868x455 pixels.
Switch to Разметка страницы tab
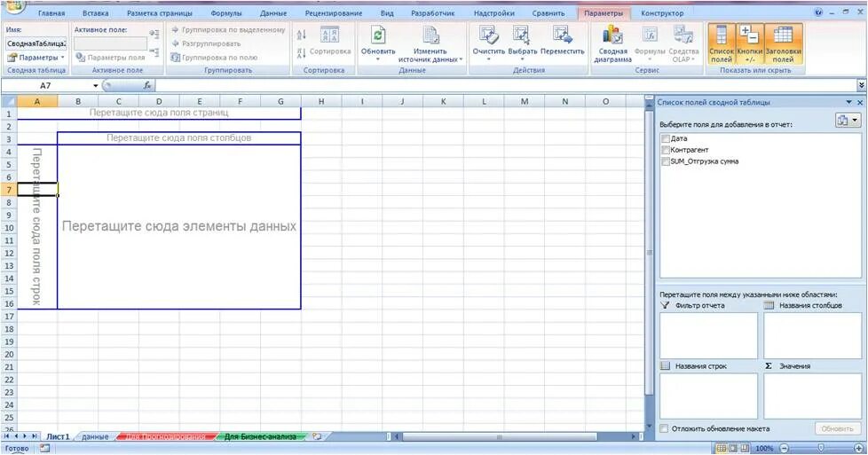(x=160, y=12)
